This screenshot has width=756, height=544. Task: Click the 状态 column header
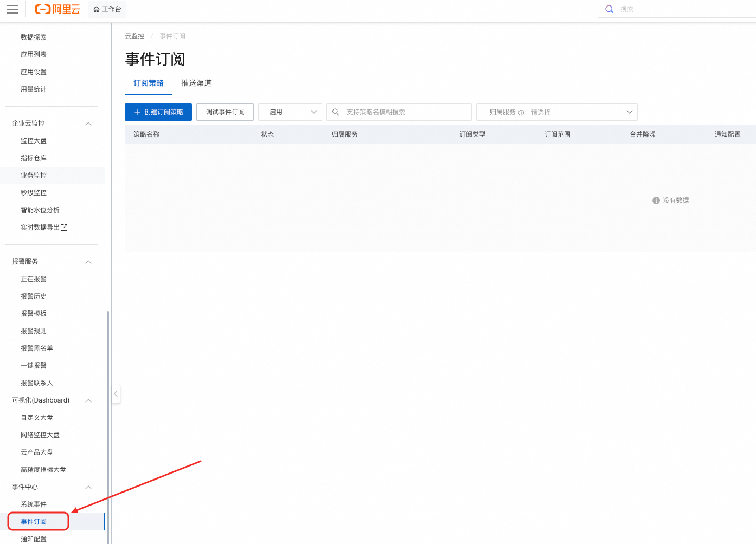(x=267, y=134)
